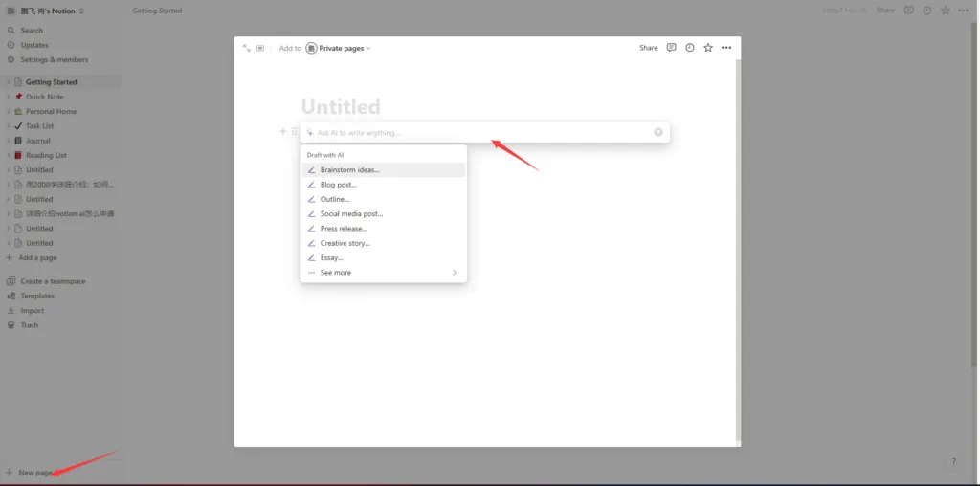Screen dimensions: 980x486
Task: Expand the Task List page chevron
Action: point(8,126)
